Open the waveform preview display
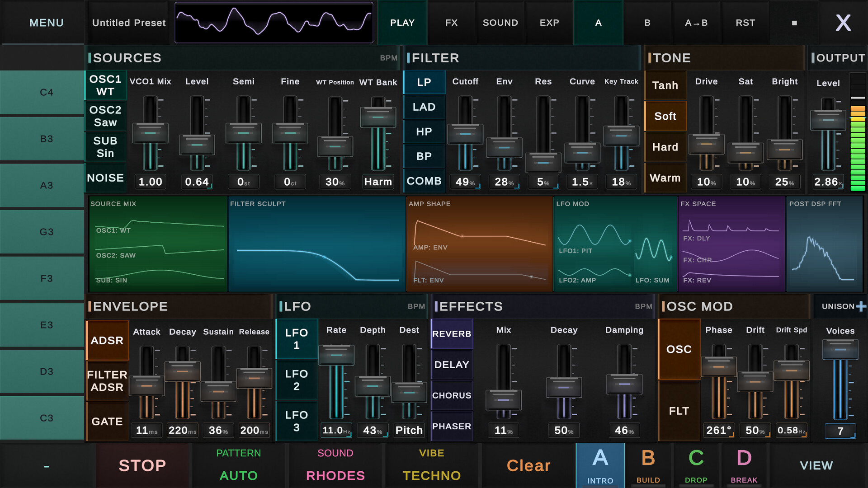The height and width of the screenshot is (488, 868). pos(274,23)
